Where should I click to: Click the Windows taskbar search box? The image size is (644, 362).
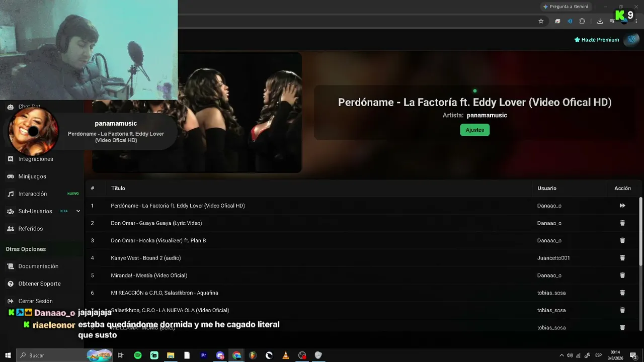click(64, 355)
